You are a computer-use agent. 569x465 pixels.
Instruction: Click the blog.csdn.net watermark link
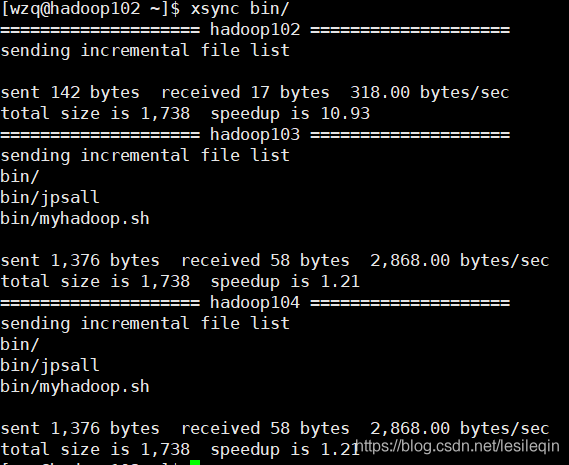(458, 446)
